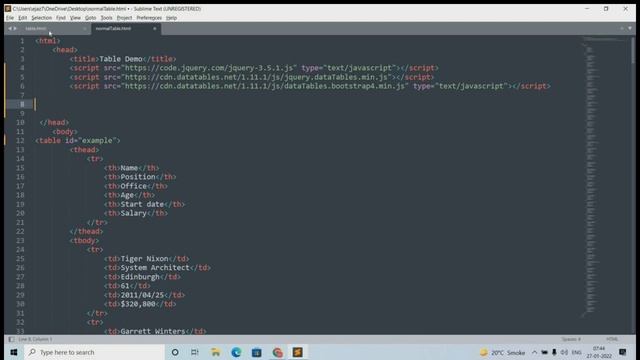Click the Salary header cell text
The height and width of the screenshot is (360, 640).
coord(133,213)
